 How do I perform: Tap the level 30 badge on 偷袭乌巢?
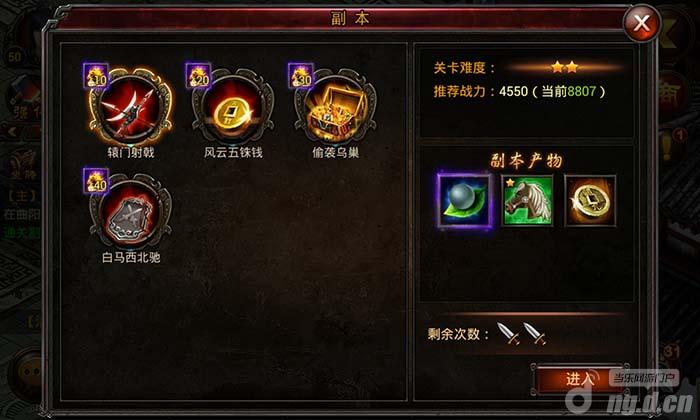301,76
